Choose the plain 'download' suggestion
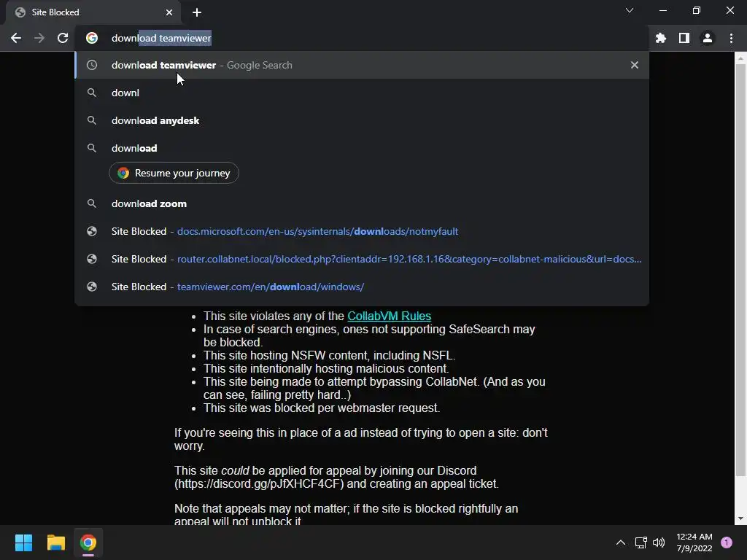Screen dimensions: 747x560 [362, 148]
